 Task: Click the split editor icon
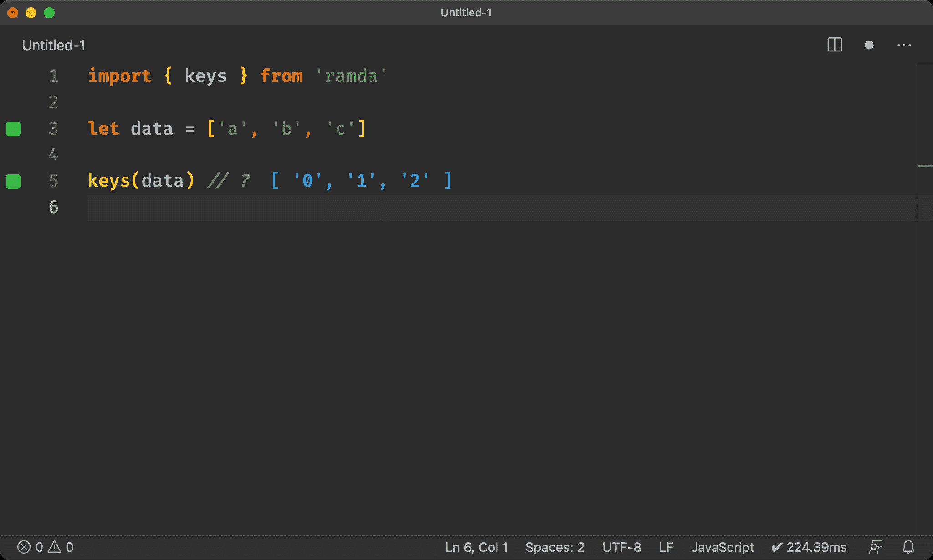pos(835,45)
